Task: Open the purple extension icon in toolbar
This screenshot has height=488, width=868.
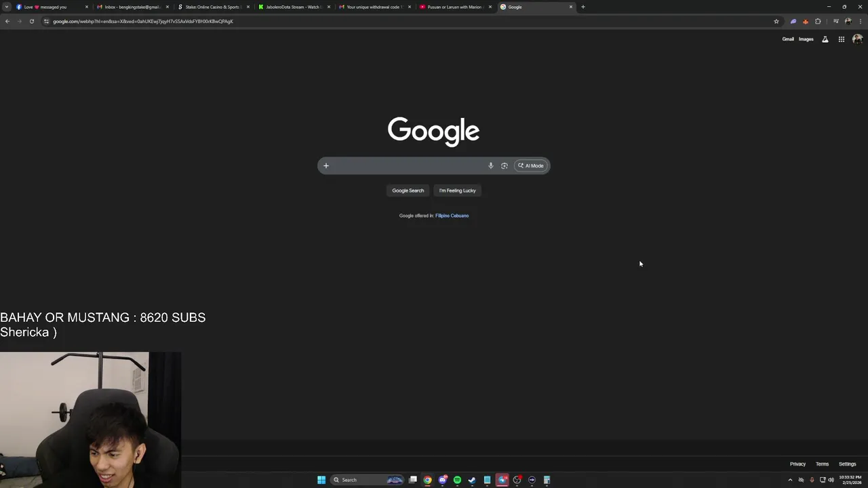Action: (x=793, y=21)
